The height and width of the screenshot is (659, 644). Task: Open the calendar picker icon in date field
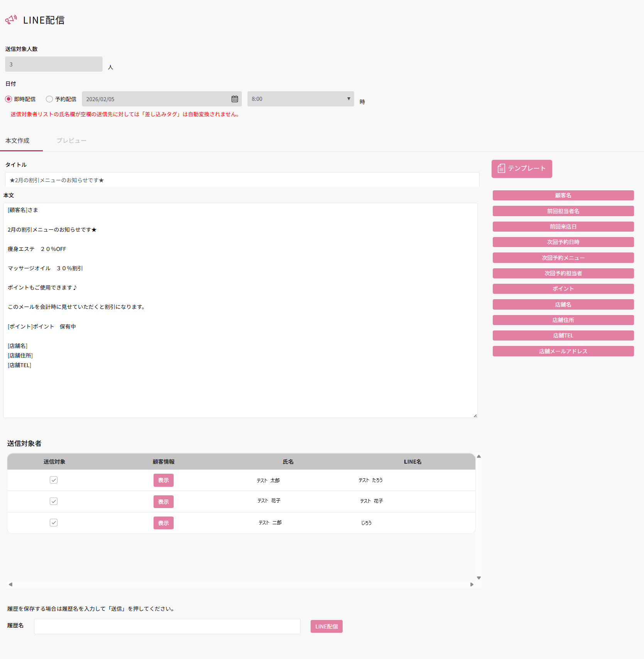pos(235,99)
